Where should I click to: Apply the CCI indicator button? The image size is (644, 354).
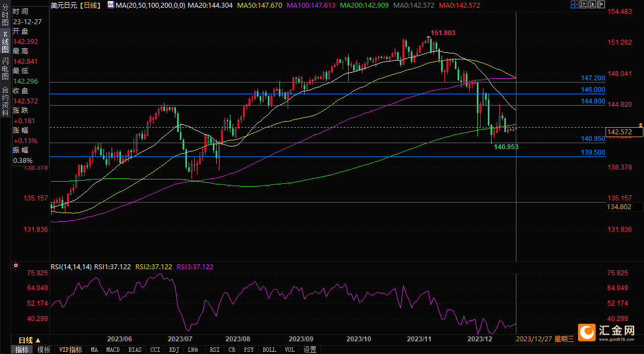155,350
